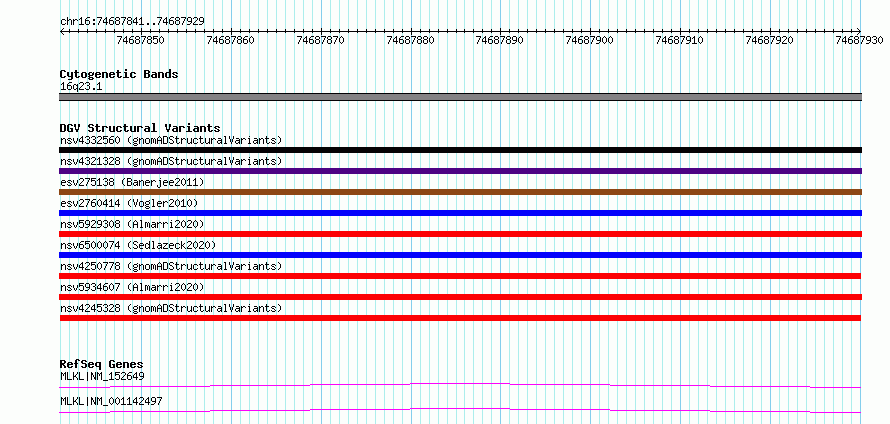
Task: Click the blue nsv6500074 variant bar
Action: point(460,255)
